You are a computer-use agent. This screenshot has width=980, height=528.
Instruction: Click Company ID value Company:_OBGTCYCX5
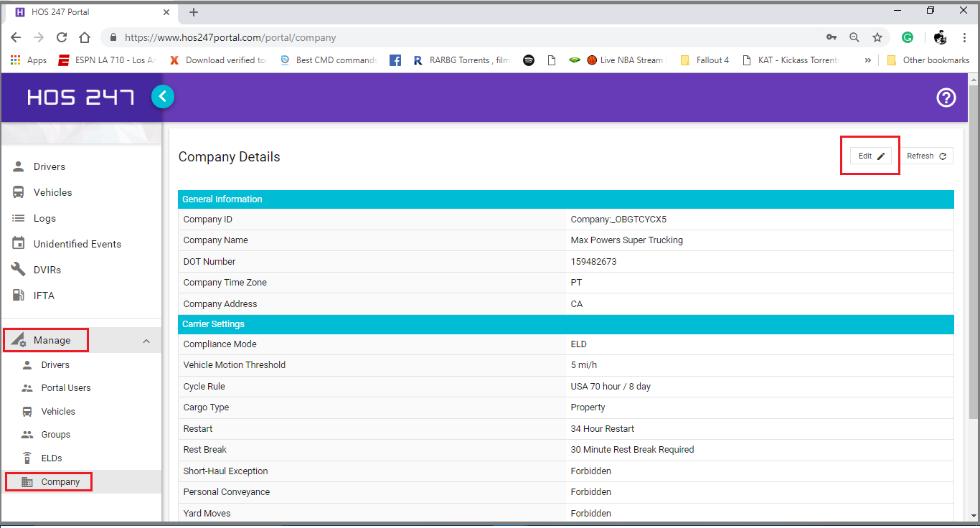click(x=618, y=220)
